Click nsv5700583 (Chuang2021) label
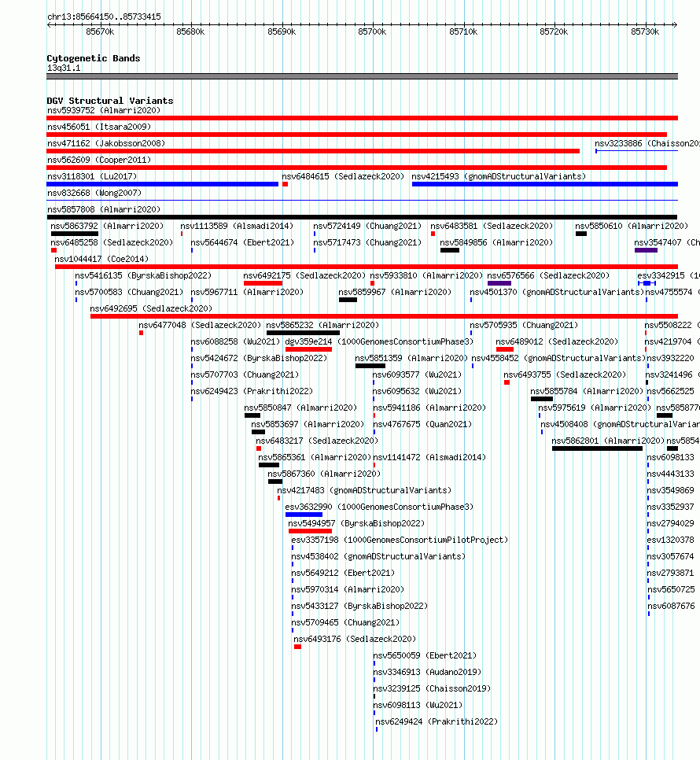This screenshot has width=700, height=760. pyautogui.click(x=129, y=292)
